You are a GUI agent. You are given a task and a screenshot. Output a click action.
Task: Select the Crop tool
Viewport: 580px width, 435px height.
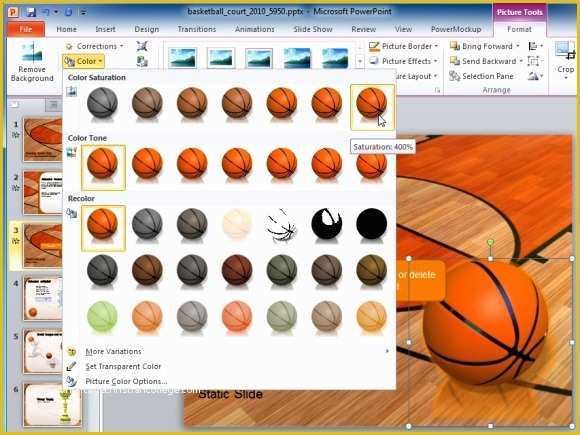point(565,59)
